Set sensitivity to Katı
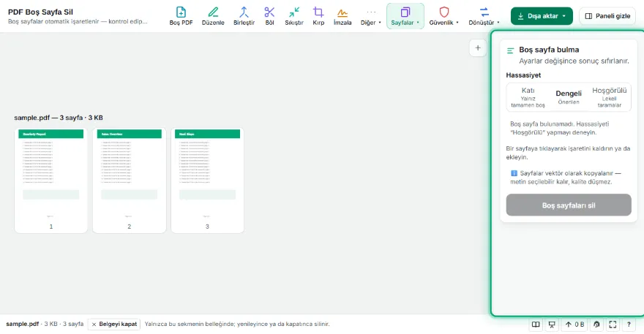644x334 pixels. point(528,97)
